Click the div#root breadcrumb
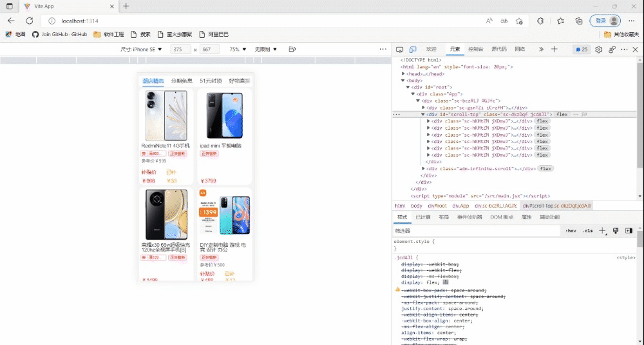This screenshot has width=644, height=345. tap(437, 206)
